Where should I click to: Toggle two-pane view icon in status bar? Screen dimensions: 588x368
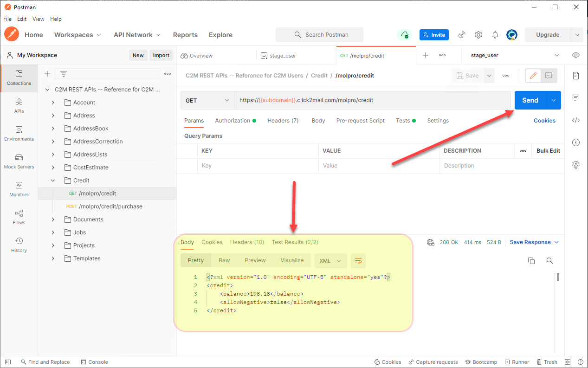568,362
